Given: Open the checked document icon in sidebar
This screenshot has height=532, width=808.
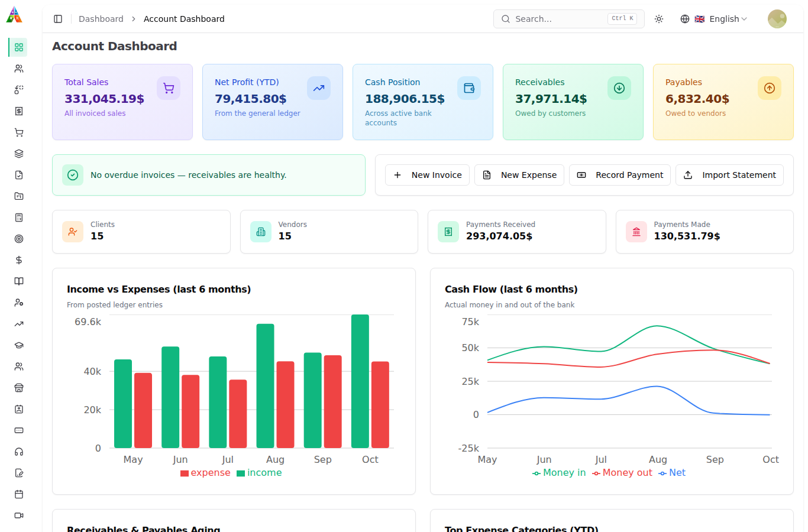Looking at the screenshot, I should (x=19, y=175).
